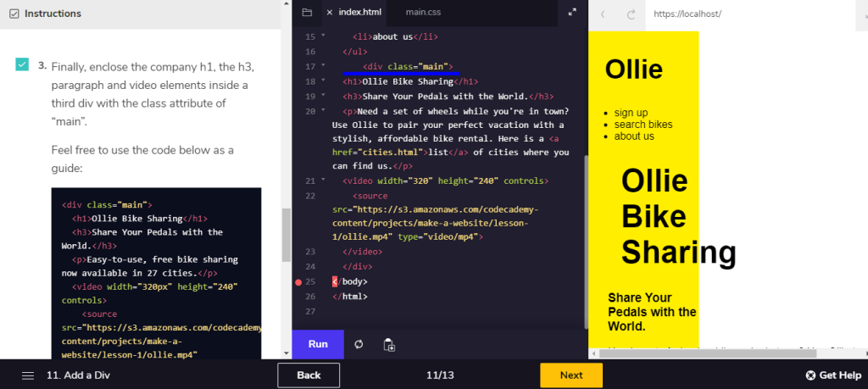The width and height of the screenshot is (868, 389).
Task: Select the index.html tab
Action: point(359,13)
